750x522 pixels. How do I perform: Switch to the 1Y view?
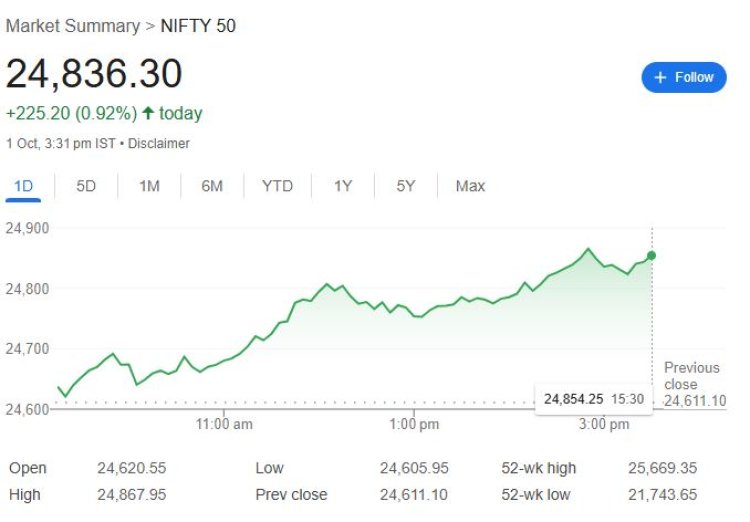tap(343, 186)
